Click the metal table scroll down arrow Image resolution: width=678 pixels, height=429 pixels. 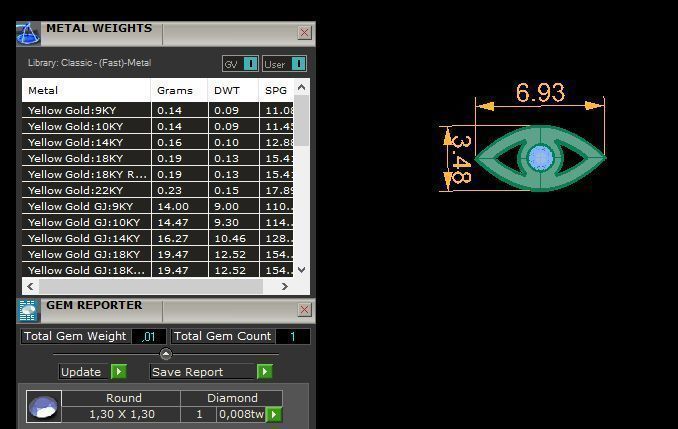click(301, 270)
